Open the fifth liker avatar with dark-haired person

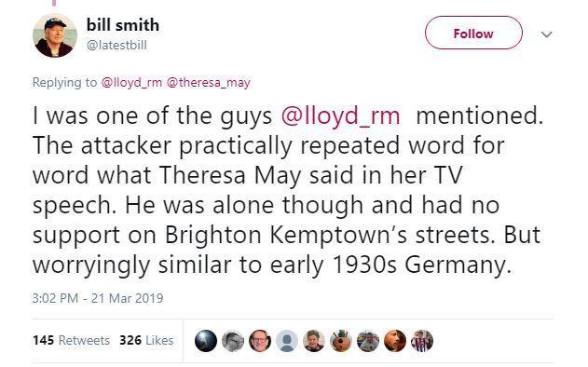(x=314, y=341)
